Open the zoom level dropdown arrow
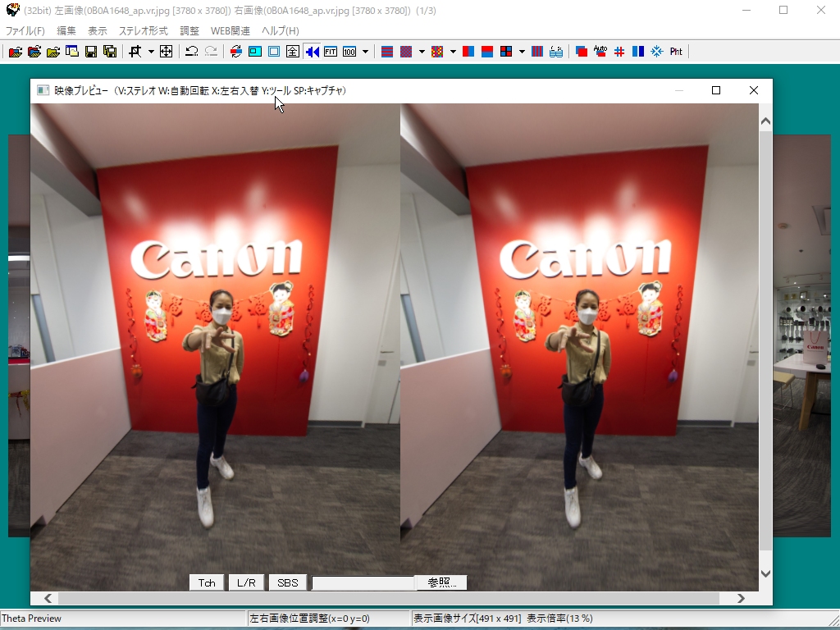The width and height of the screenshot is (840, 630). [x=365, y=52]
